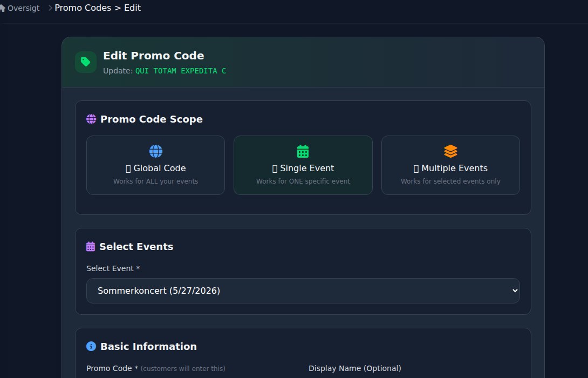Click the home icon in breadcrumb

2,8
